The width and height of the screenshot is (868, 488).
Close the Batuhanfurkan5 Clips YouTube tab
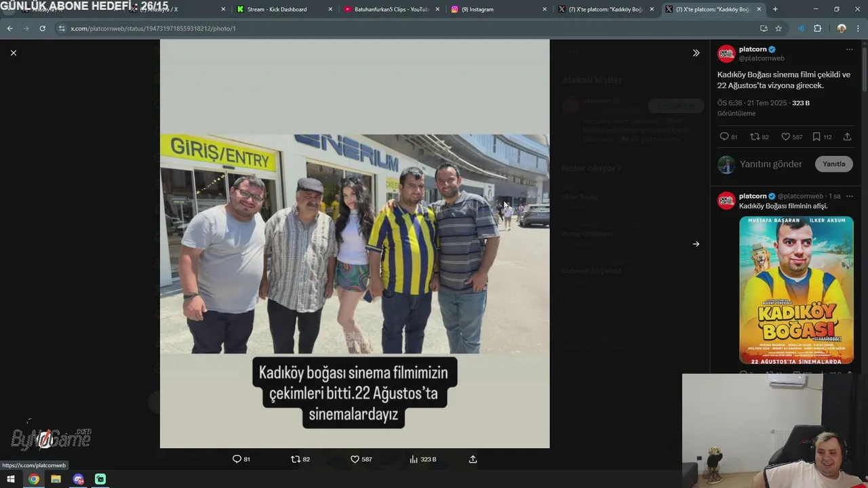(437, 9)
